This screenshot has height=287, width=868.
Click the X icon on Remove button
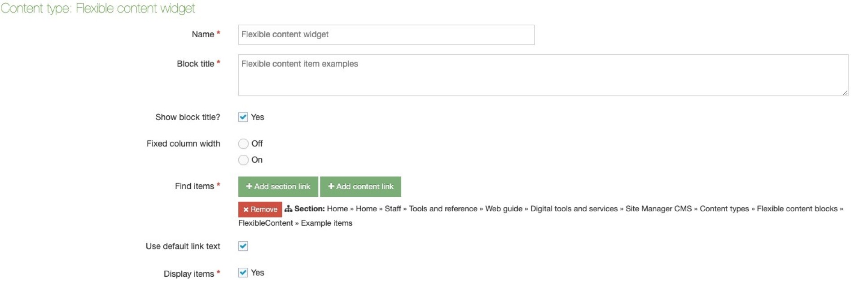point(246,209)
